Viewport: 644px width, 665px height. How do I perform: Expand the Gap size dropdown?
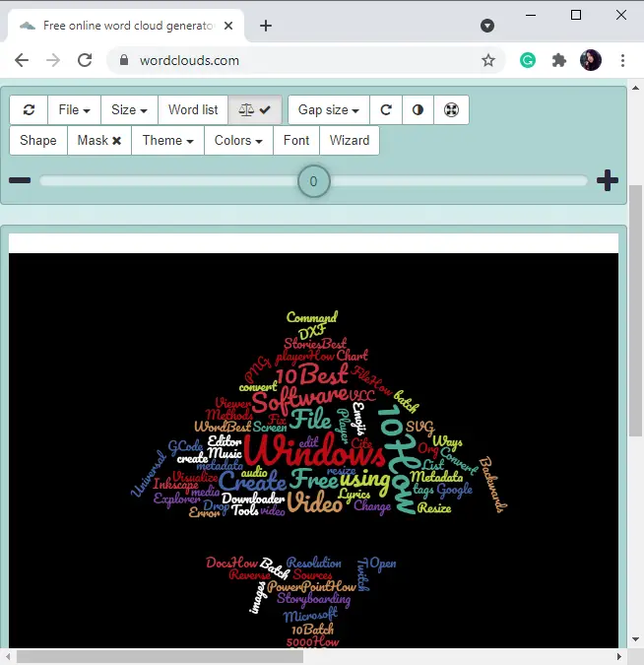click(329, 109)
